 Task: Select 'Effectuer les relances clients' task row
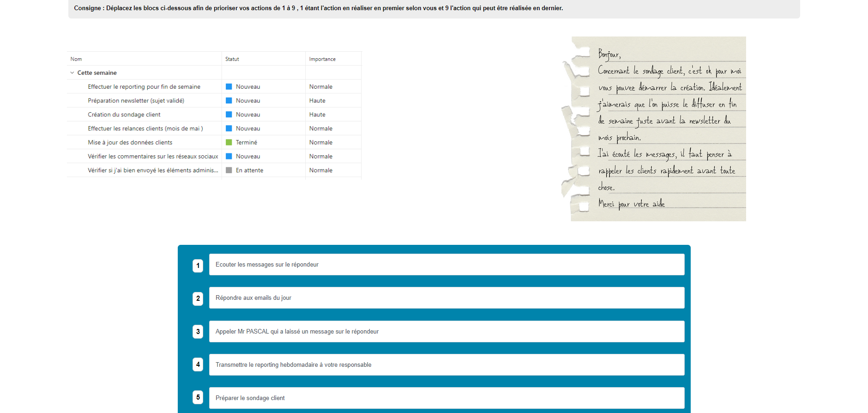click(x=145, y=128)
